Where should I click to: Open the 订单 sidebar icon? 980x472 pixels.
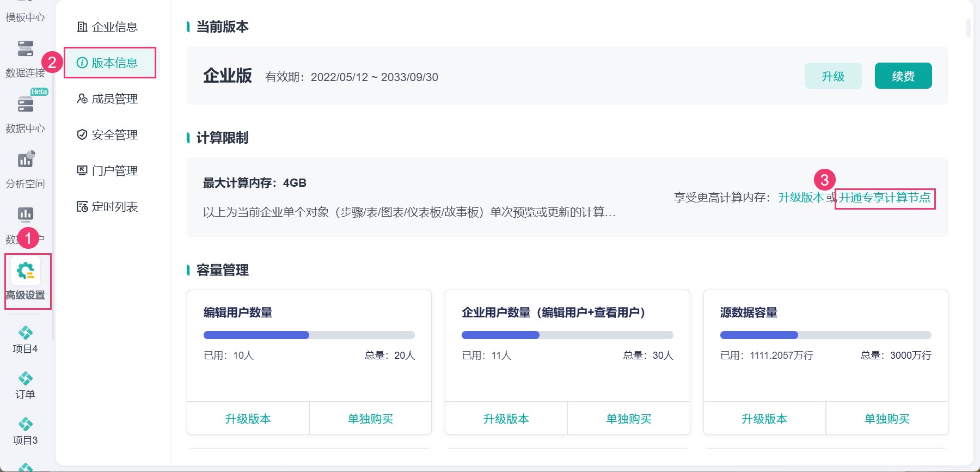[25, 378]
